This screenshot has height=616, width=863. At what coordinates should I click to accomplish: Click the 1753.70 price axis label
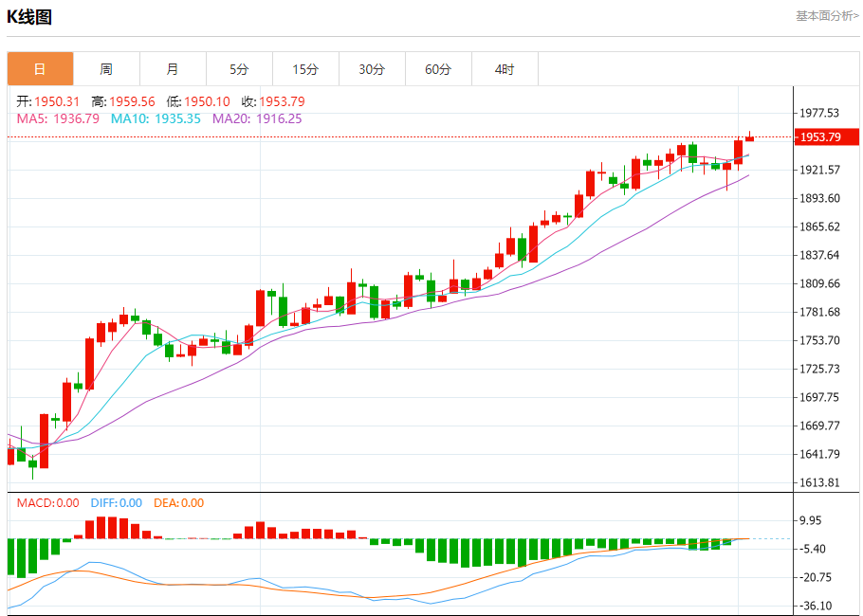(819, 340)
